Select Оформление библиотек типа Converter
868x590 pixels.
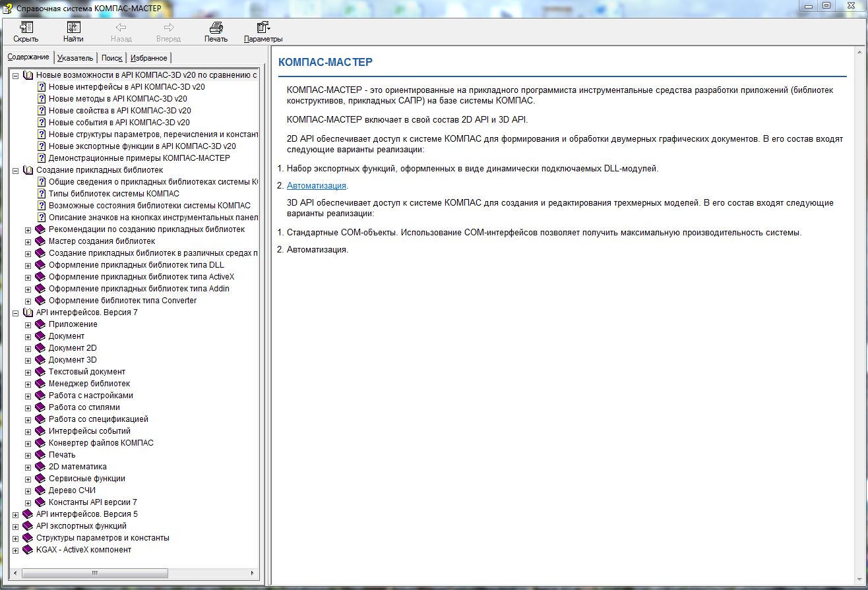123,301
